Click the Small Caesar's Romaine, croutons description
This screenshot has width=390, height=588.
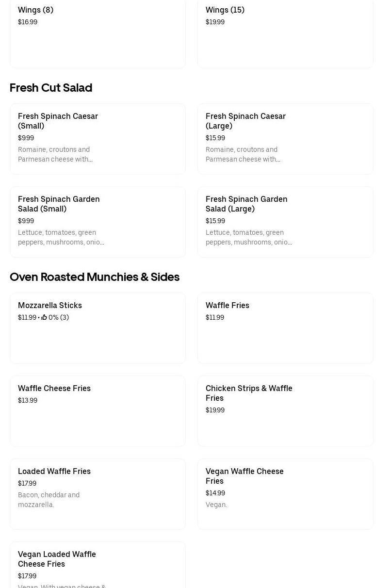[x=55, y=154]
